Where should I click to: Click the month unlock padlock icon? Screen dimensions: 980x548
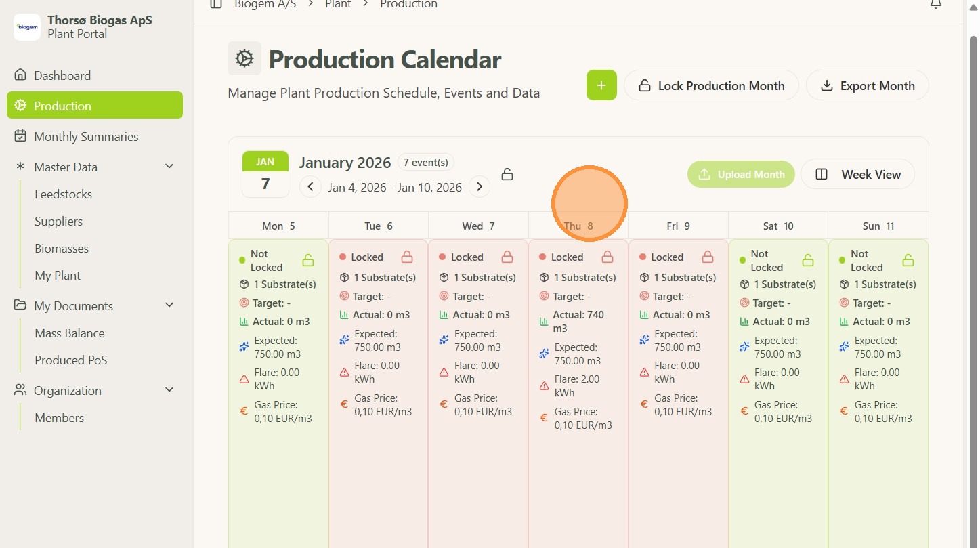(507, 174)
